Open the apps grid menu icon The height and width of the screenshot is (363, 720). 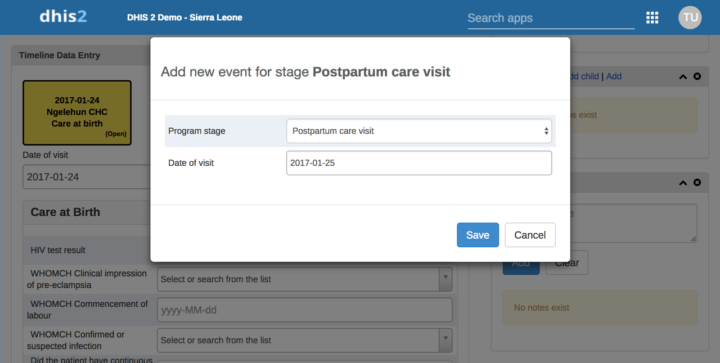652,17
